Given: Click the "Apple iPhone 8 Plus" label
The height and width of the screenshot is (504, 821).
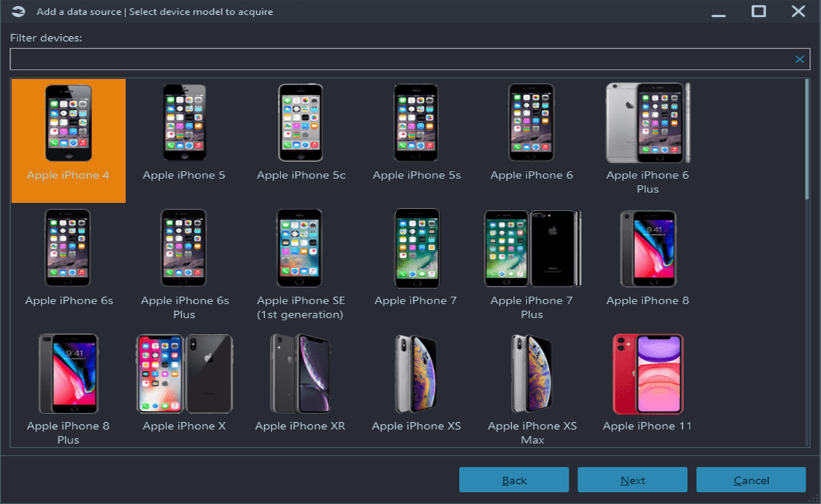Looking at the screenshot, I should 68,432.
